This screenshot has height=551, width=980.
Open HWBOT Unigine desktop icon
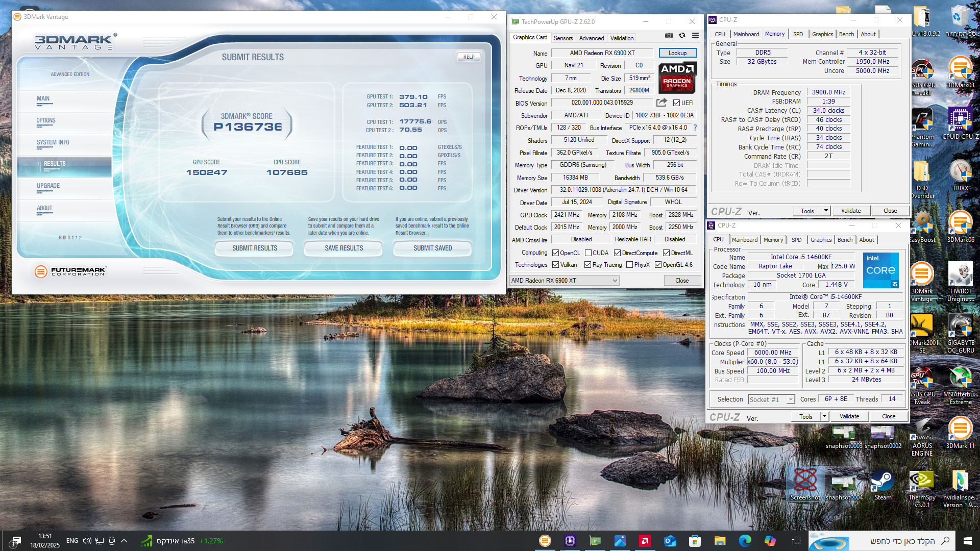pyautogui.click(x=960, y=282)
